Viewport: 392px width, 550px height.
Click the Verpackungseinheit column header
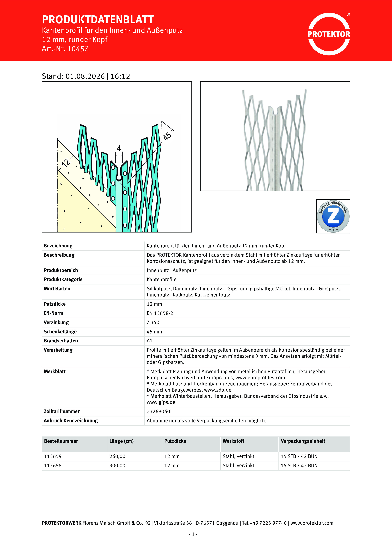pos(303,441)
